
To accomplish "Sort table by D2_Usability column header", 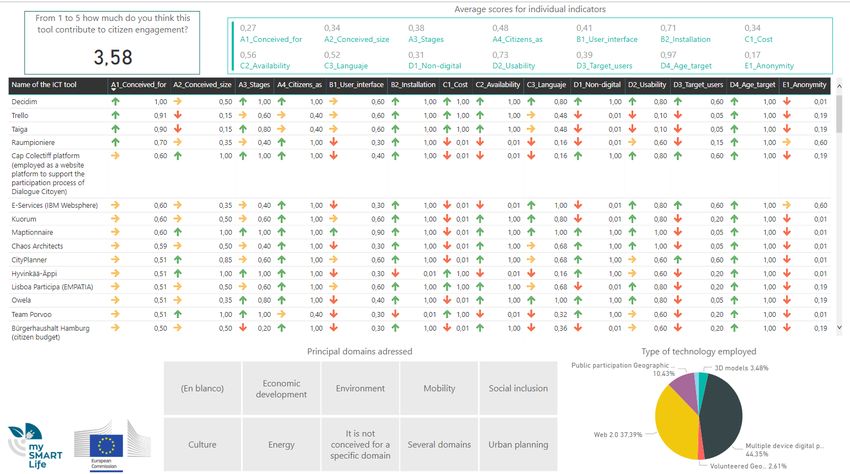I will click(647, 85).
